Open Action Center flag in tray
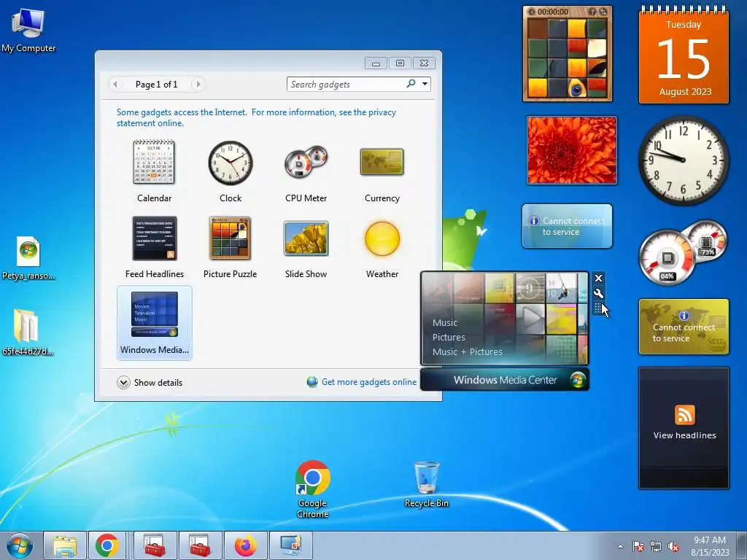 (x=638, y=546)
